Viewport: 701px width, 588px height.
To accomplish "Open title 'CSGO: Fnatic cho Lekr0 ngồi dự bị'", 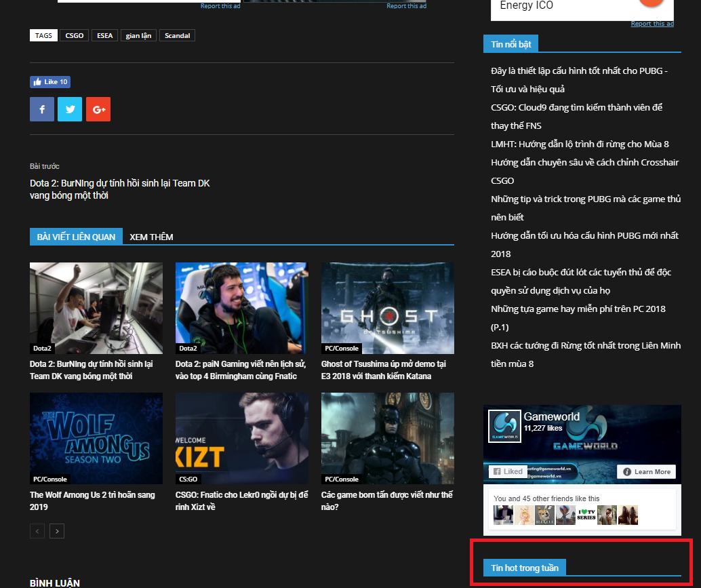I will pyautogui.click(x=242, y=501).
